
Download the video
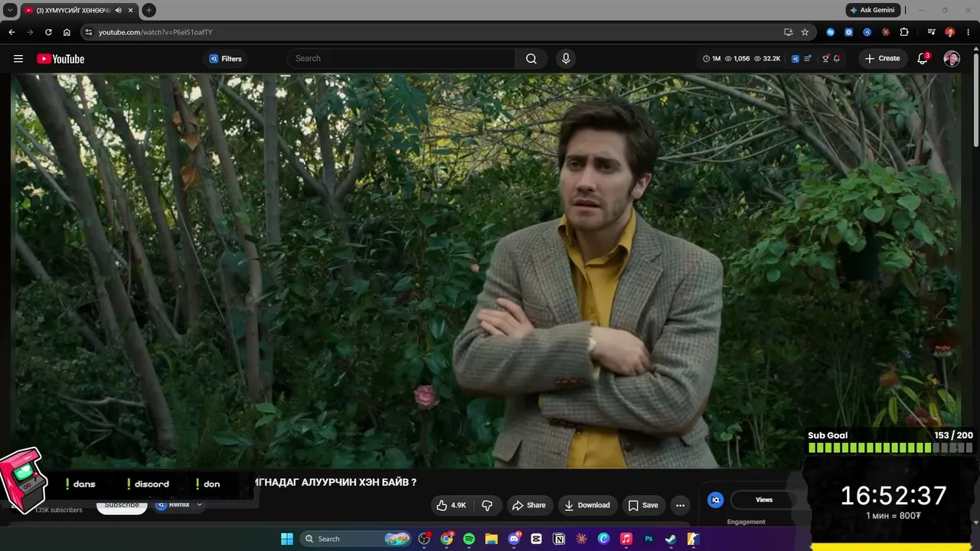[x=587, y=505]
